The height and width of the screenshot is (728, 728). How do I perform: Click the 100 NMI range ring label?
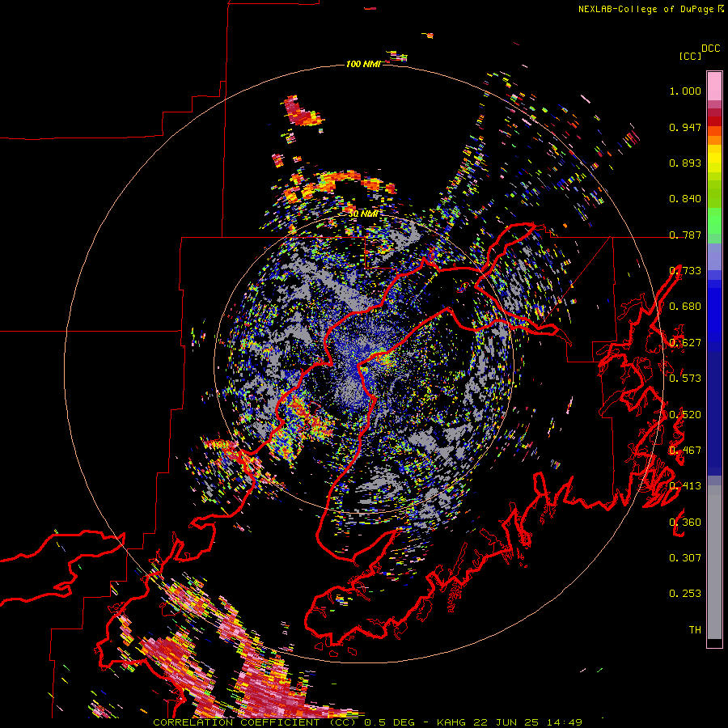click(x=363, y=64)
